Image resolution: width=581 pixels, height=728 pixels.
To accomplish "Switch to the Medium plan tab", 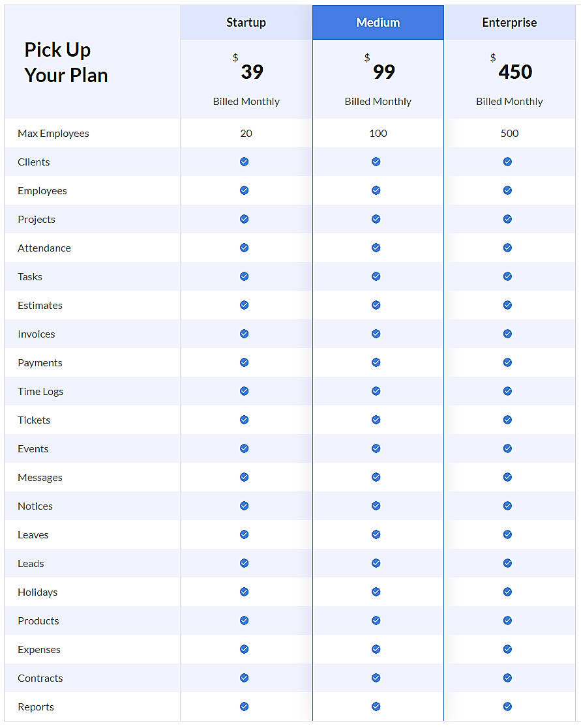I will tap(378, 22).
